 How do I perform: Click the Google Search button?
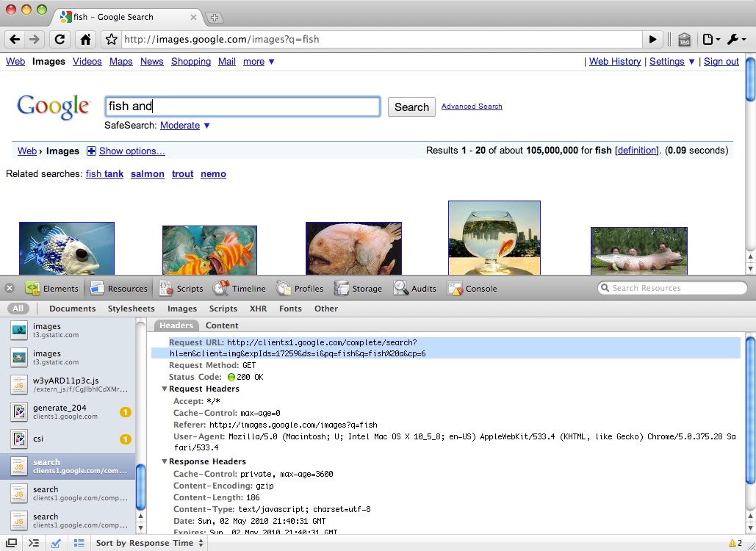[x=411, y=107]
